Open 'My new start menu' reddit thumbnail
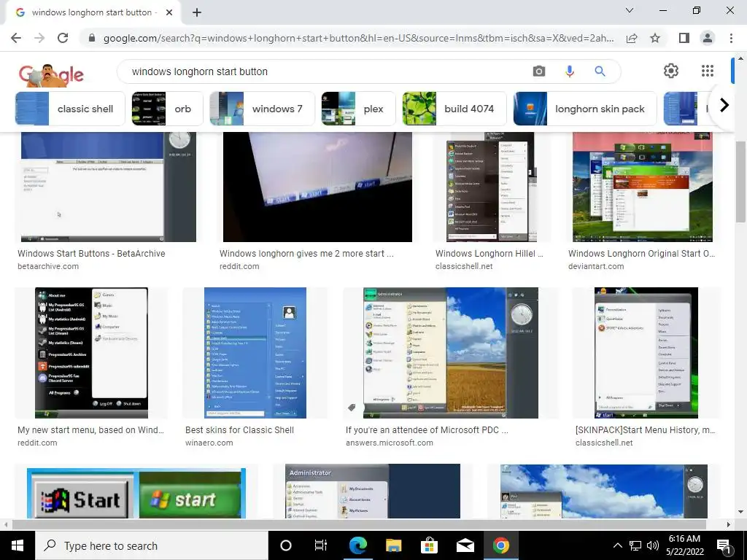 pos(91,353)
